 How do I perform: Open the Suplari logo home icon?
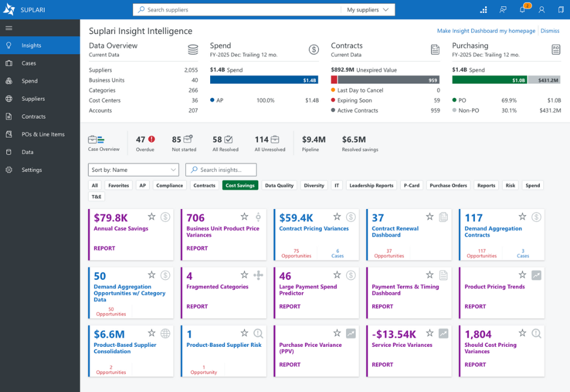tap(9, 10)
